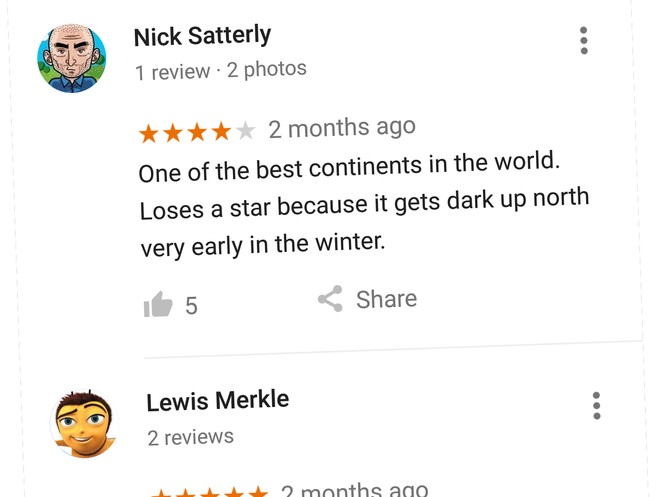Click 'very early in the winter' review line
This screenshot has width=662, height=497.
263,245
